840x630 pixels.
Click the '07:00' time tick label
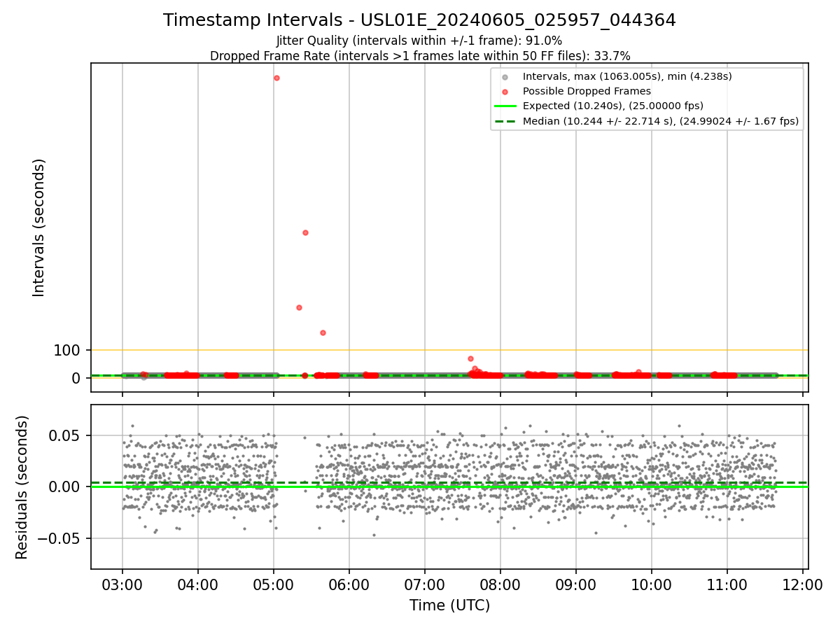click(x=425, y=585)
